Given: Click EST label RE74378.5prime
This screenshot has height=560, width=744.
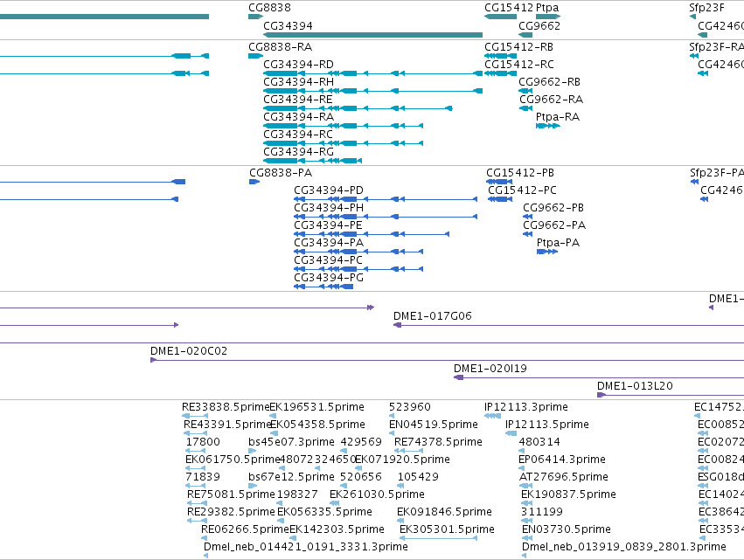Looking at the screenshot, I should [x=438, y=442].
